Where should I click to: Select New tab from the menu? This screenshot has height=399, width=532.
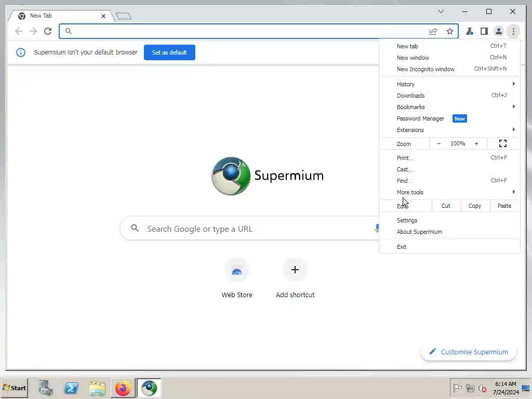tap(450, 46)
